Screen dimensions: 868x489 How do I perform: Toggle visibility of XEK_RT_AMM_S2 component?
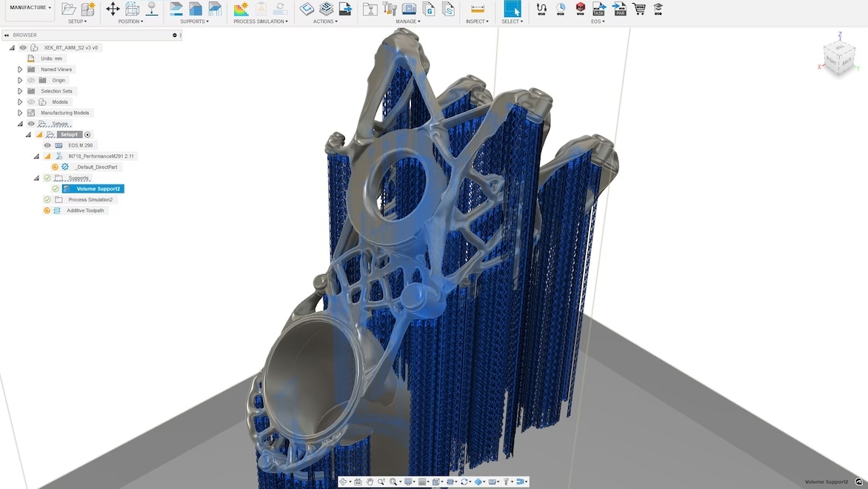[22, 47]
